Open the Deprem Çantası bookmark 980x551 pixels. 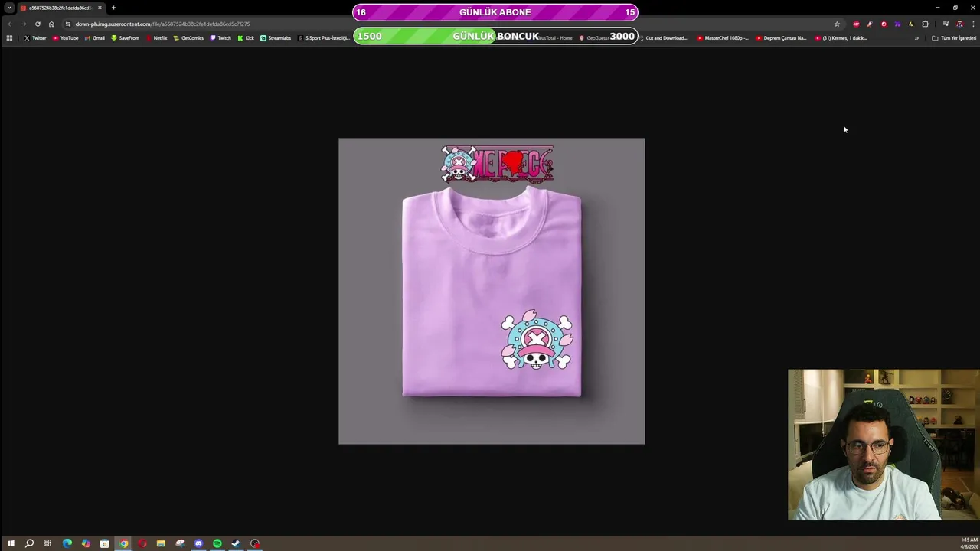pyautogui.click(x=781, y=37)
